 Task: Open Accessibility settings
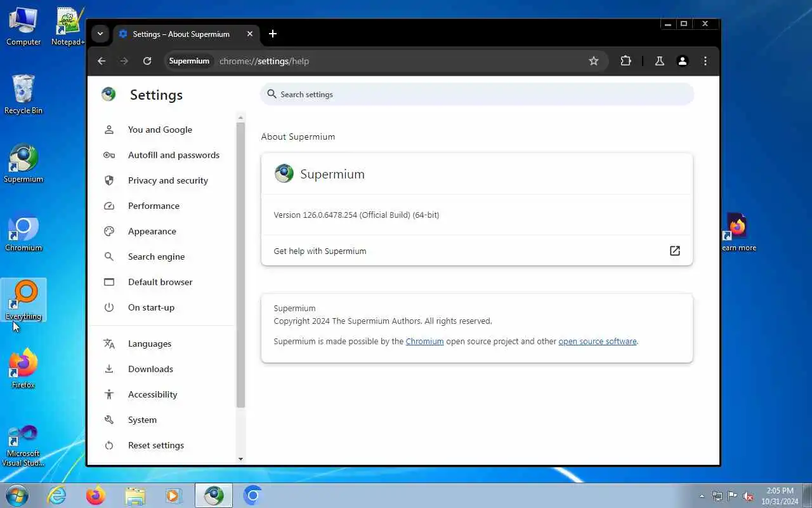pyautogui.click(x=152, y=394)
